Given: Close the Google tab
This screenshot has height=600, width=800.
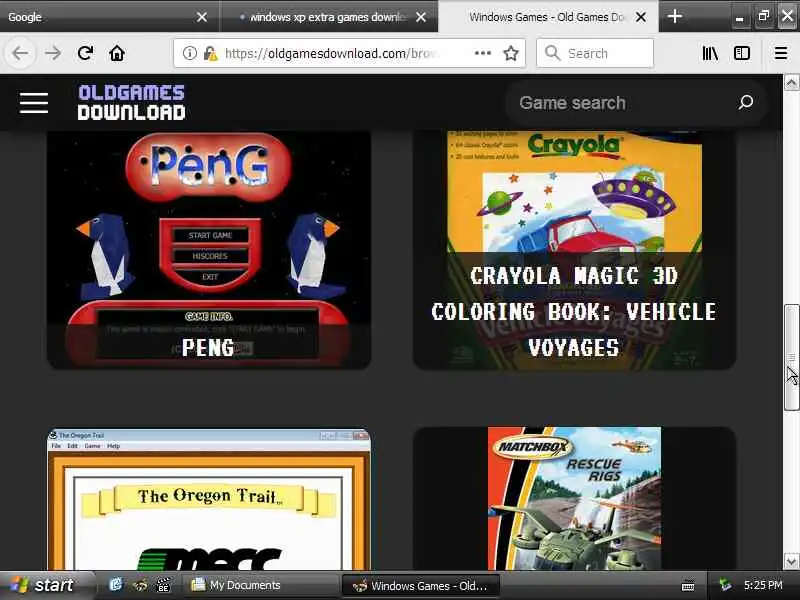Looking at the screenshot, I should pos(202,17).
